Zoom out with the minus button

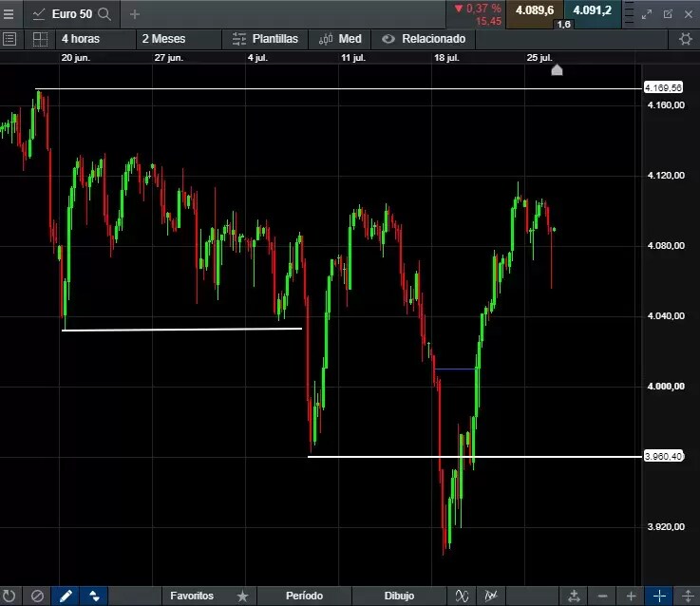(602, 597)
